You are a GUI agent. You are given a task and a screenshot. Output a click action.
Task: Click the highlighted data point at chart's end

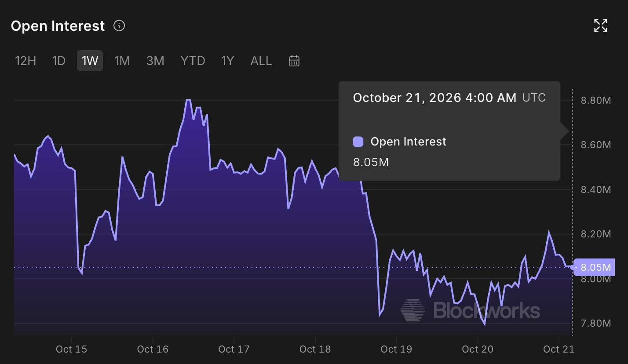point(572,267)
